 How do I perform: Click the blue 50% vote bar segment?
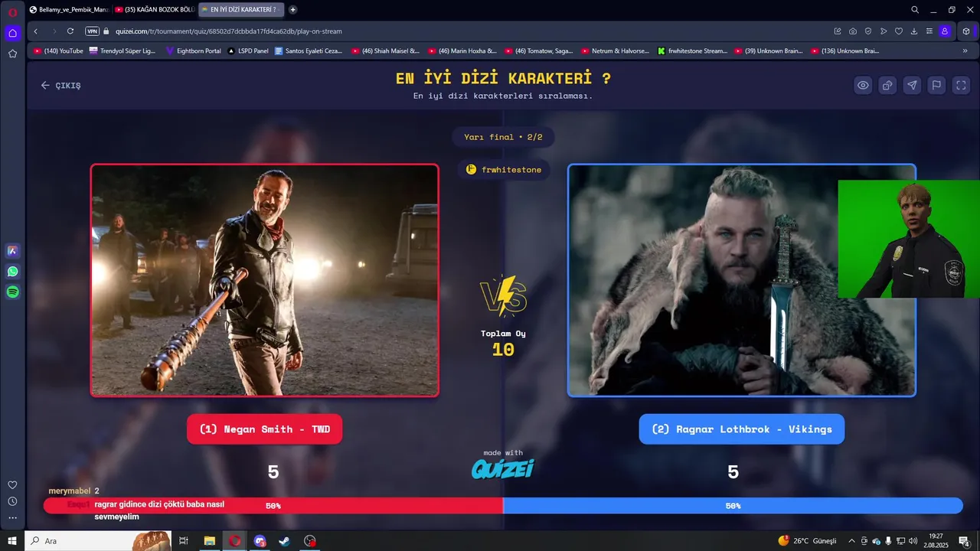[x=733, y=506]
